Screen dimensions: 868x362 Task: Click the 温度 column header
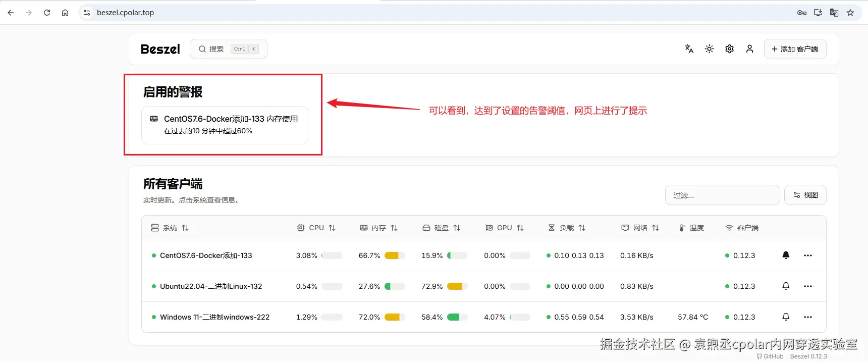(x=691, y=228)
